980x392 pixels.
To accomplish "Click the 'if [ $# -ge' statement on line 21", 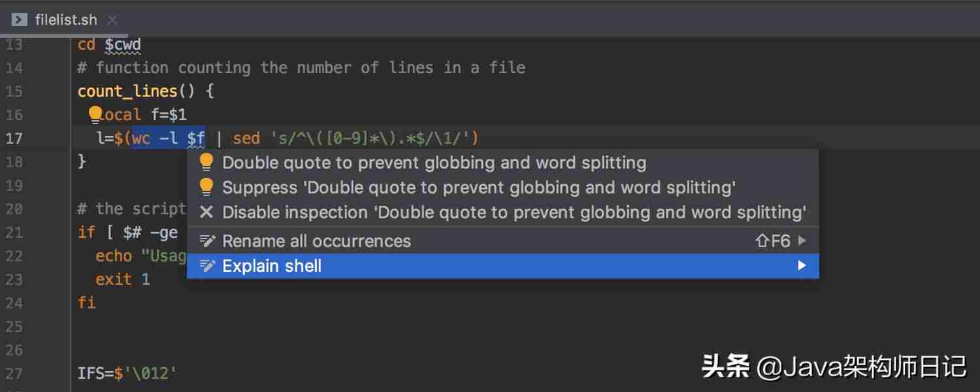I will (x=127, y=233).
